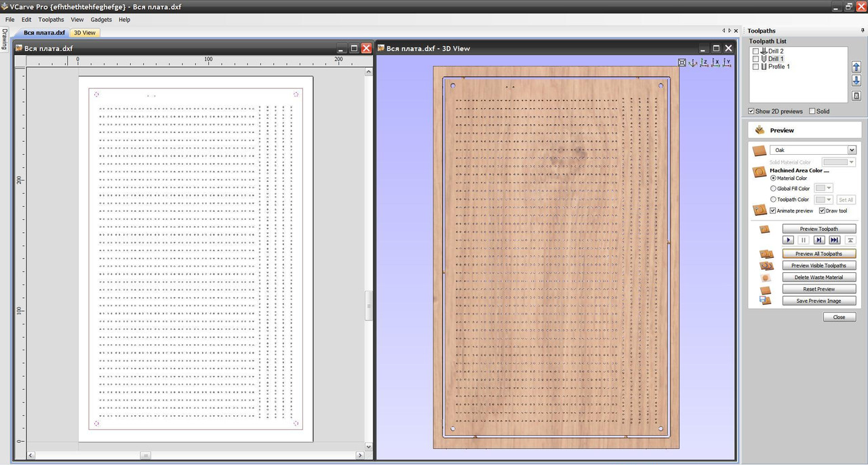Click the icon left of Preview Toolpath
This screenshot has width=868, height=465.
point(764,229)
